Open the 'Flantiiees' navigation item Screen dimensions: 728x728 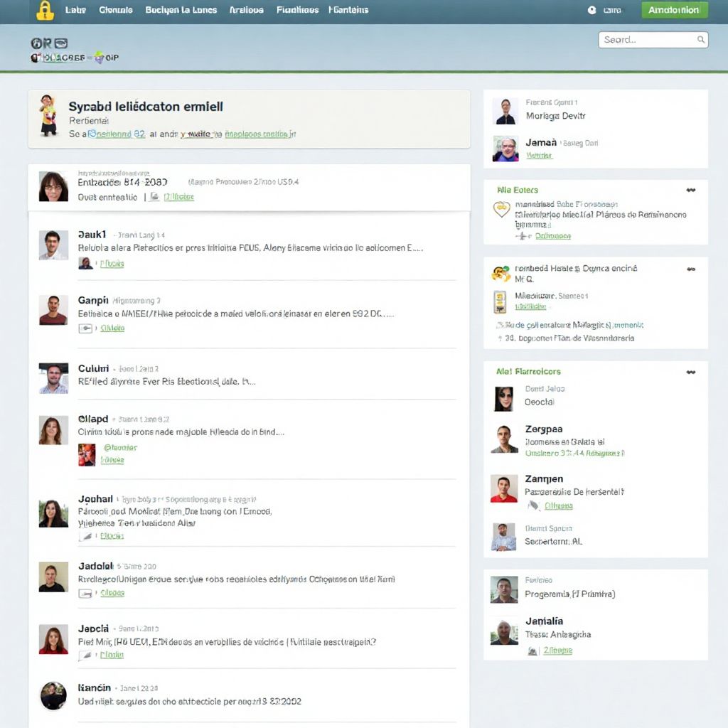[x=297, y=10]
